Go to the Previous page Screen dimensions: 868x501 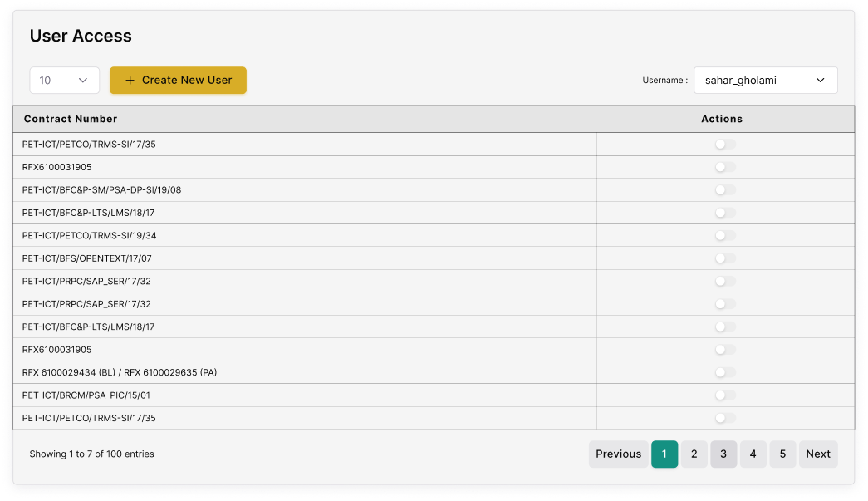point(618,454)
